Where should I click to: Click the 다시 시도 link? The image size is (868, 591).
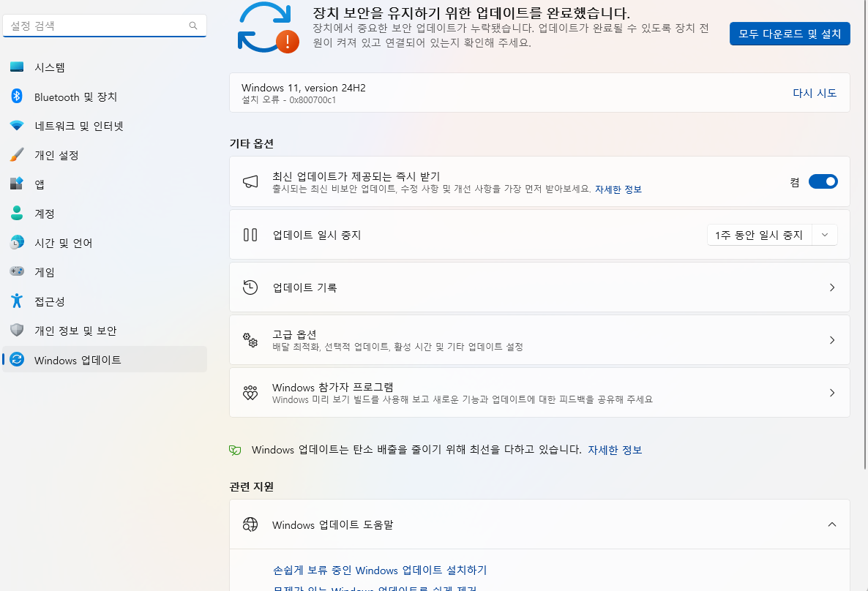pos(815,93)
